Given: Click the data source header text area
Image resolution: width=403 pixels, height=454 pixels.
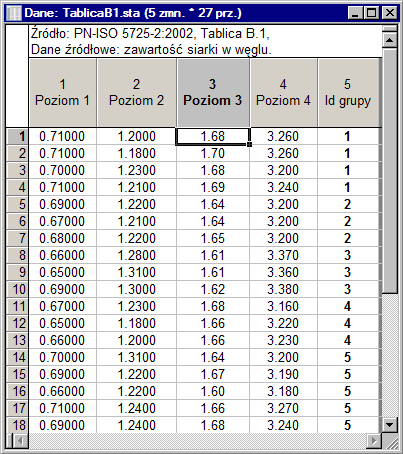Looking at the screenshot, I should pyautogui.click(x=205, y=41).
